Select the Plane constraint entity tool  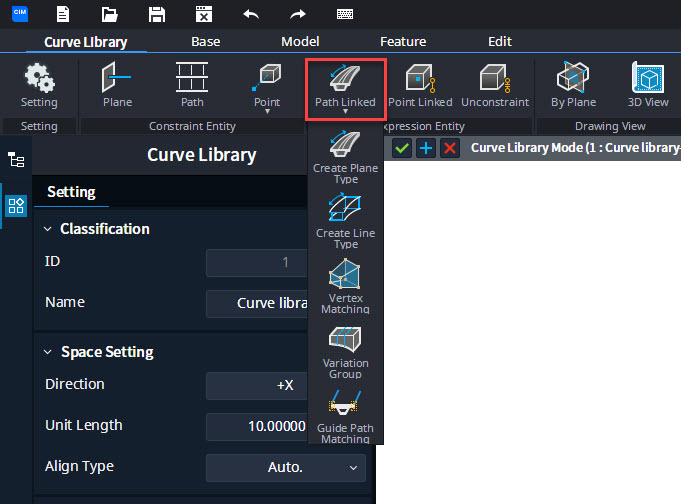click(117, 85)
